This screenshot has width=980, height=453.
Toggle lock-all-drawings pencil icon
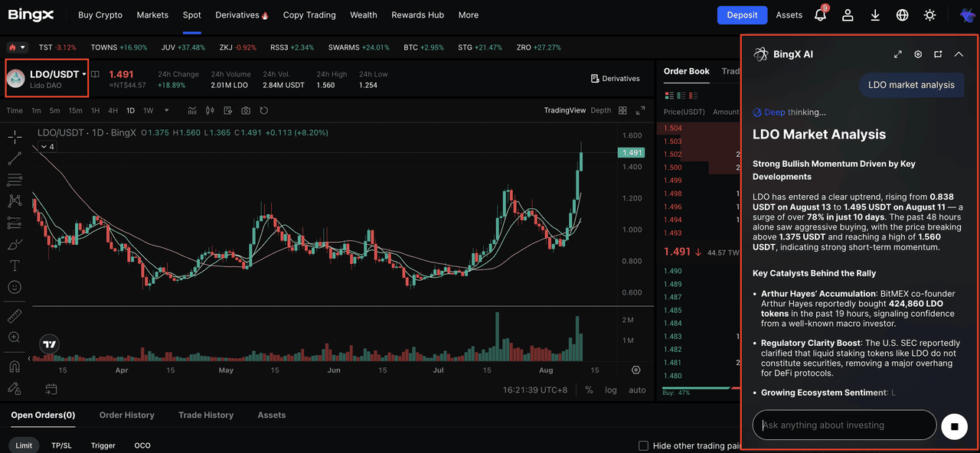click(x=15, y=388)
